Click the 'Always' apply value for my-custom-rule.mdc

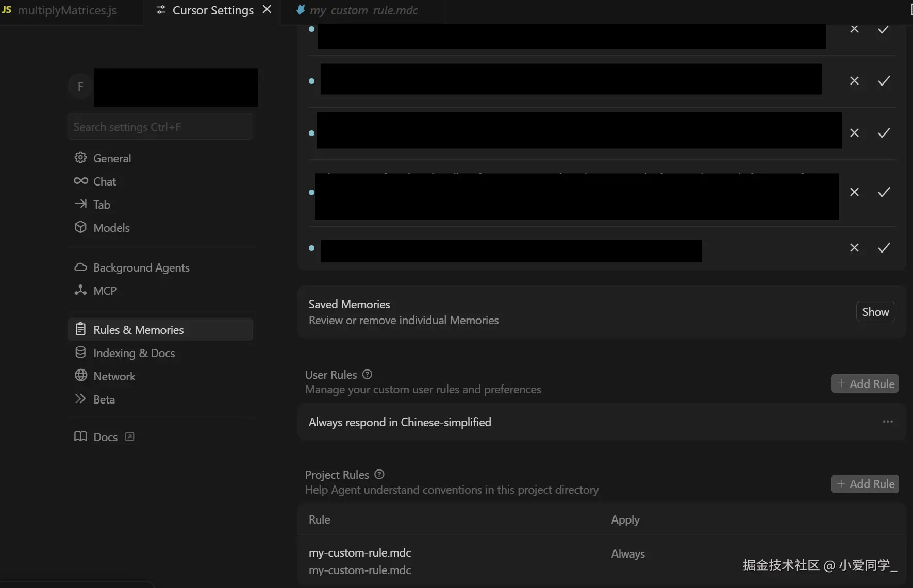pyautogui.click(x=628, y=553)
